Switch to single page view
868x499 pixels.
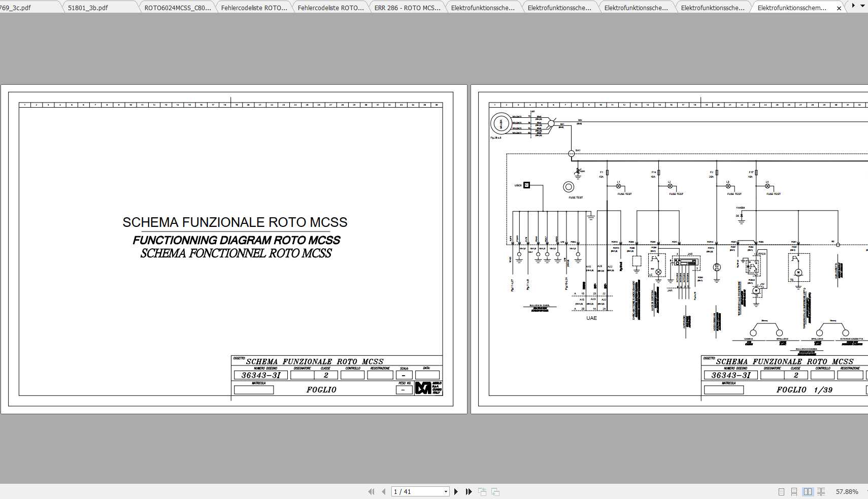pyautogui.click(x=781, y=491)
